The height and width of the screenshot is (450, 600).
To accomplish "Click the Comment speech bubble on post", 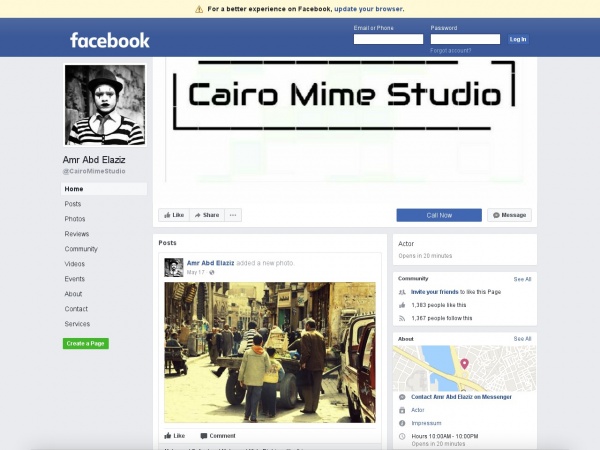I will coord(218,435).
